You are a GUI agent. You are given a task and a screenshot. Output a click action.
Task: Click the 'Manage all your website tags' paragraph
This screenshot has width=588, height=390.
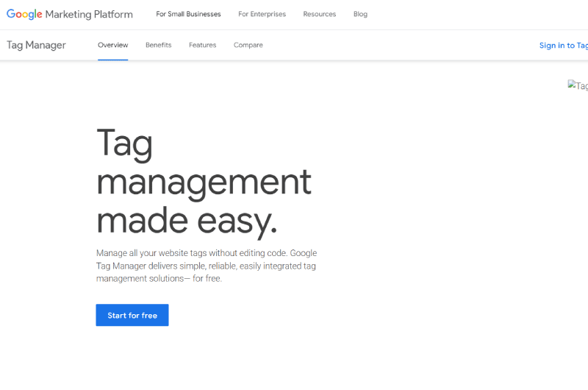[207, 266]
